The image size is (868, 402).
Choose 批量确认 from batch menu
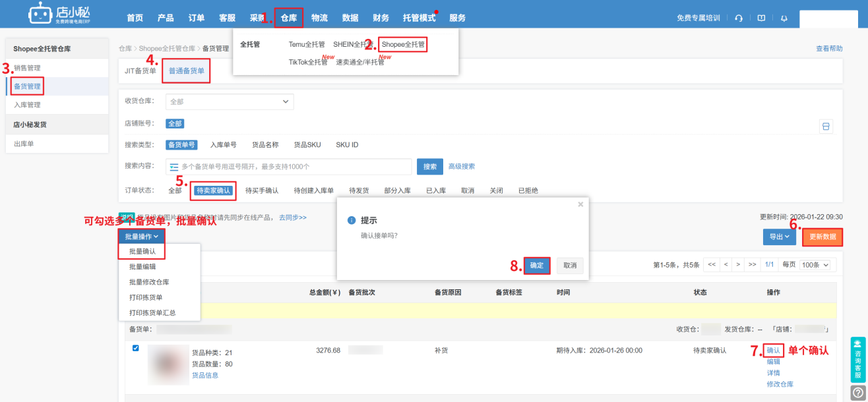click(142, 251)
